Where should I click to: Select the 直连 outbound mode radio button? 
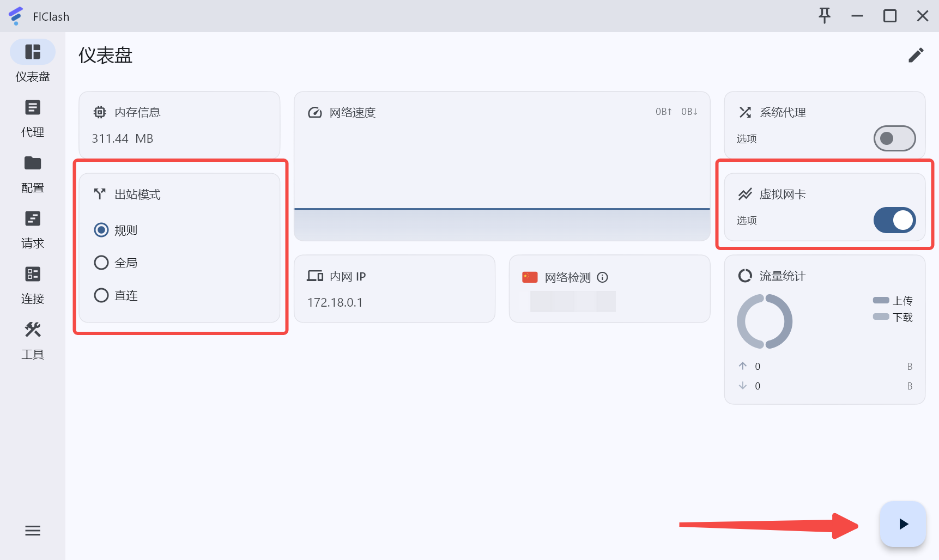[101, 295]
